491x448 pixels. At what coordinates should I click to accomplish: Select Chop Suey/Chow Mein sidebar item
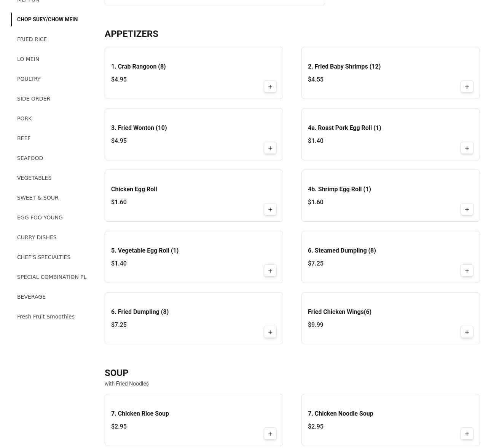click(47, 19)
